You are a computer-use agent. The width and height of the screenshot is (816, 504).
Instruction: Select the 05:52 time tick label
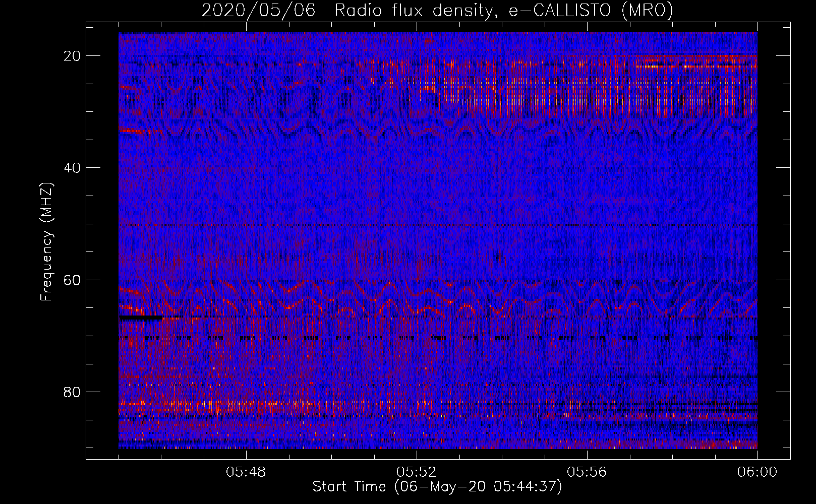click(x=417, y=472)
